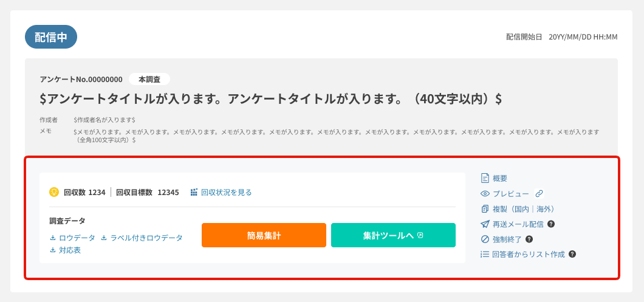
Task: Click the document icon for 概要
Action: [485, 178]
